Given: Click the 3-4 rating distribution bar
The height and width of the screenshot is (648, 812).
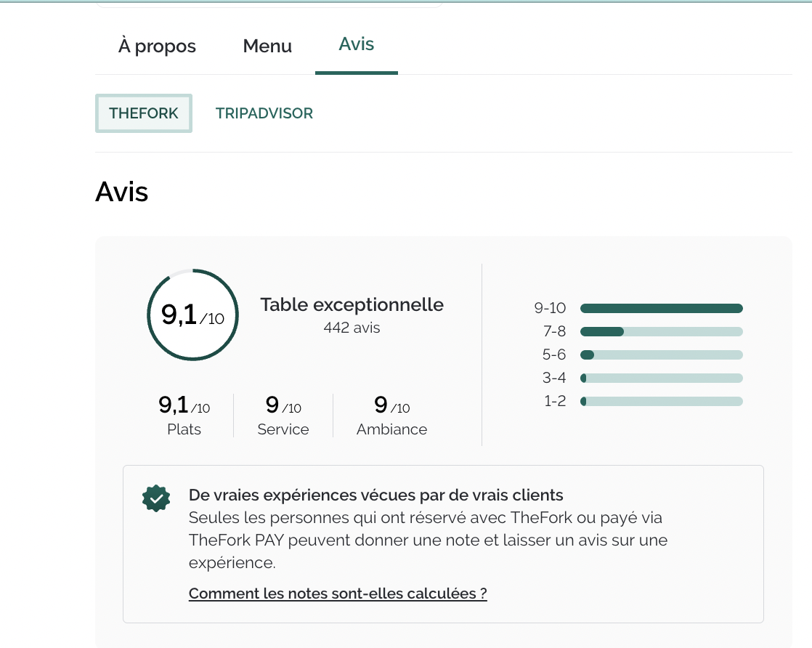Looking at the screenshot, I should [661, 378].
